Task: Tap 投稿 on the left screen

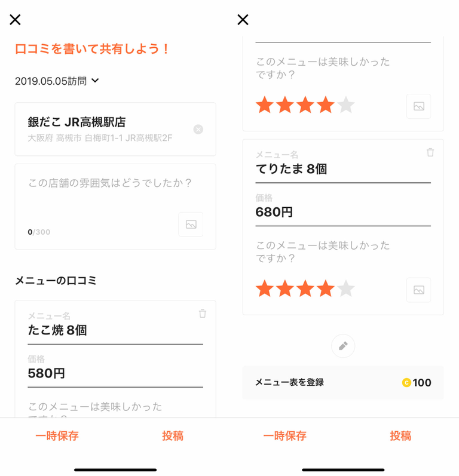Action: click(x=173, y=436)
